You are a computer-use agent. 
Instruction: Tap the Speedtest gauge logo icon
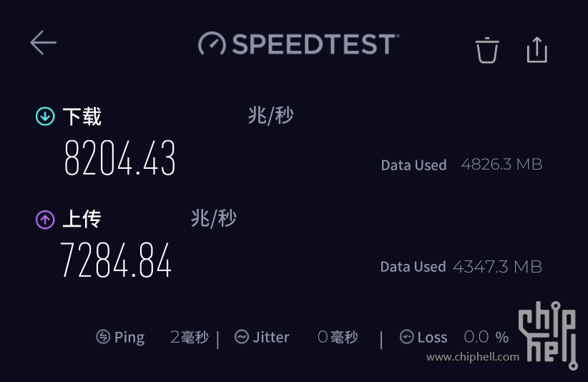[212, 44]
